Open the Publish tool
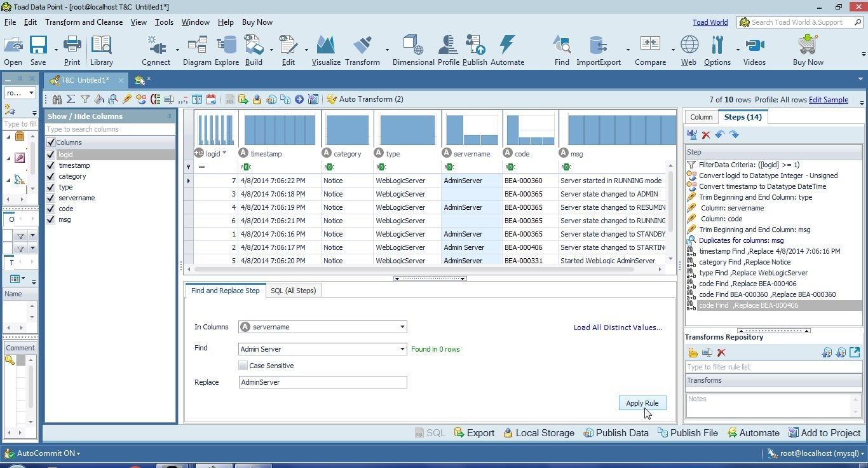 point(475,51)
